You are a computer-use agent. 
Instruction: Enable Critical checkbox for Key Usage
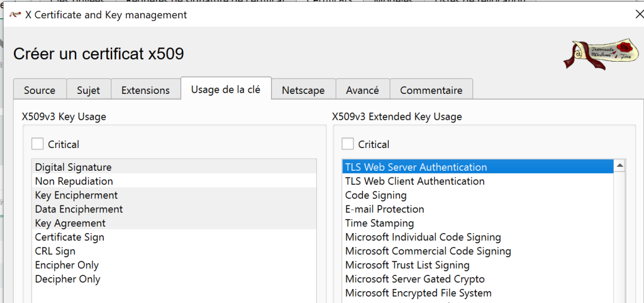(38, 144)
